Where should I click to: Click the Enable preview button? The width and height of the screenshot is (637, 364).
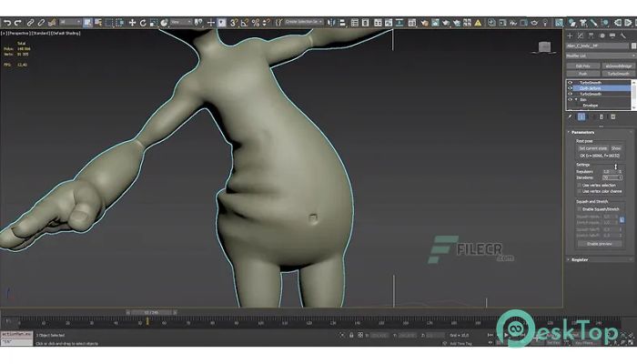(x=600, y=244)
